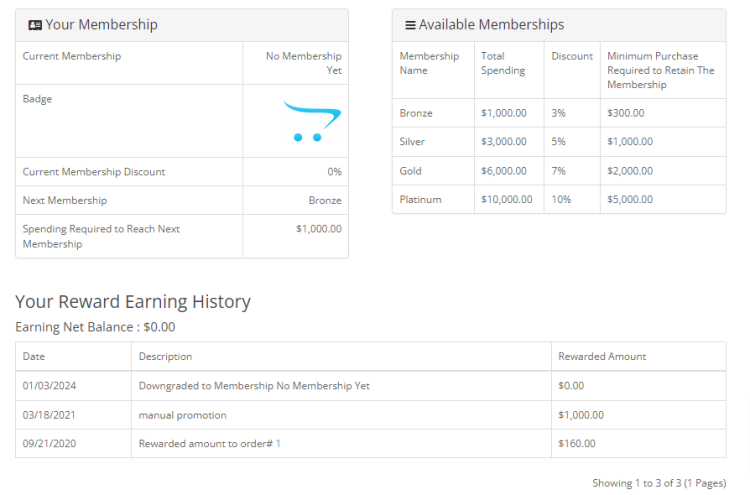The width and height of the screenshot is (750, 495).
Task: Select the Platinum membership row name
Action: coord(420,200)
